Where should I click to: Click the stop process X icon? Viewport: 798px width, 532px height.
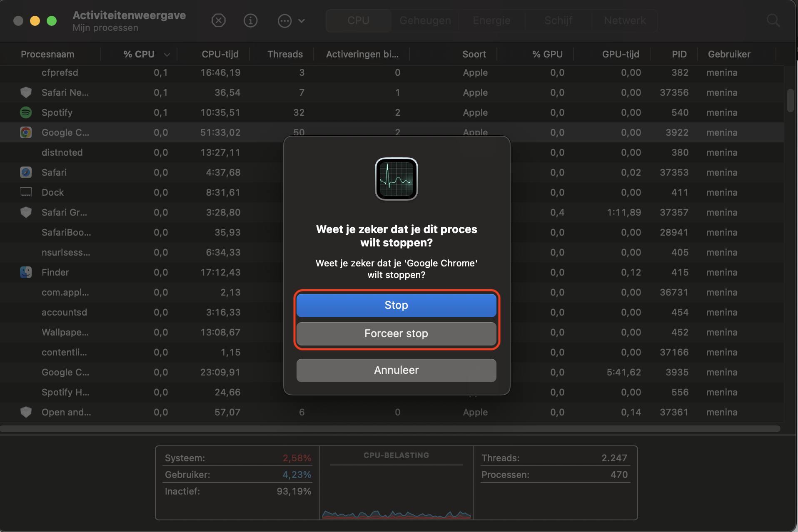click(x=218, y=20)
